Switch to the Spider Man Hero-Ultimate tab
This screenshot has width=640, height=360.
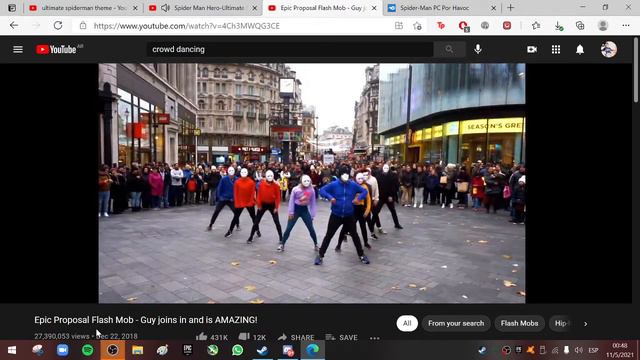point(203,8)
